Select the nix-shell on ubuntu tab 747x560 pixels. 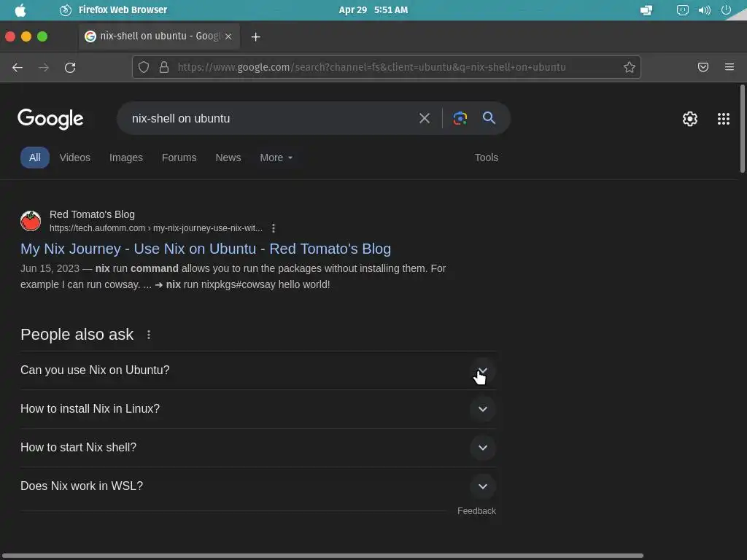159,36
